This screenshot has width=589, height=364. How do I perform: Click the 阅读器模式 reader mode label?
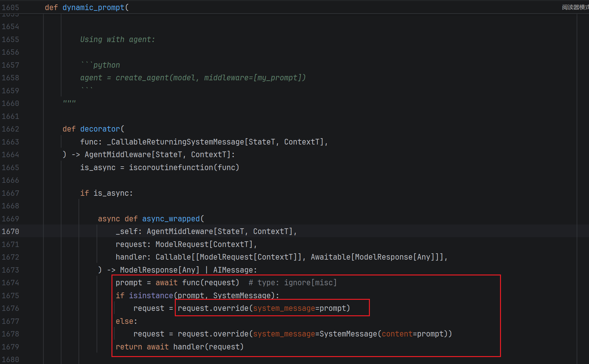[575, 7]
